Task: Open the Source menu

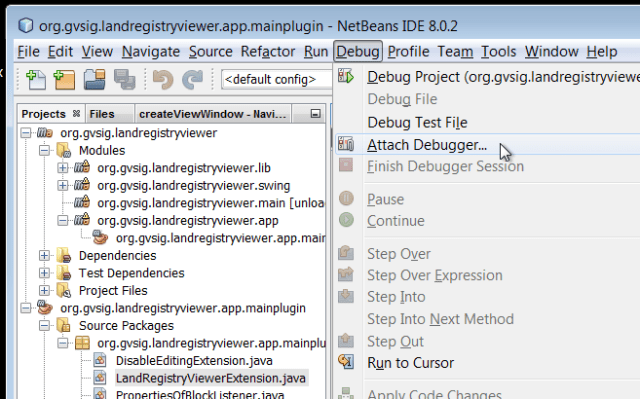Action: tap(210, 52)
